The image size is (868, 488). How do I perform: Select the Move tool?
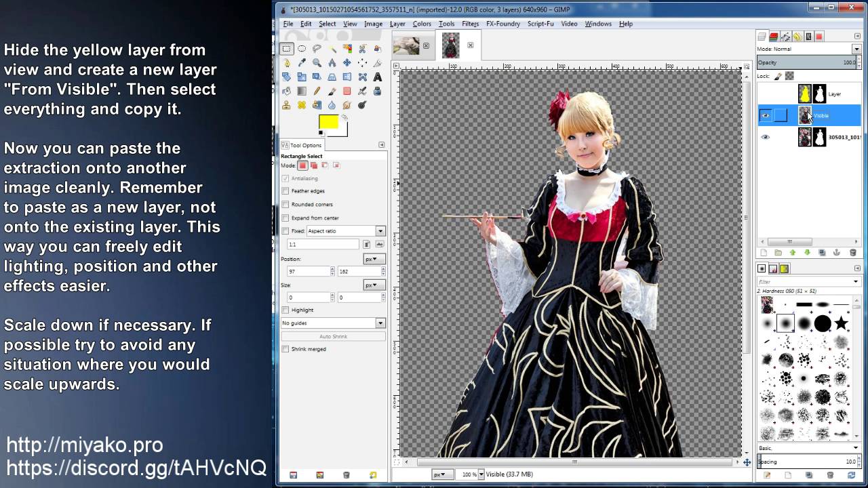(x=347, y=62)
